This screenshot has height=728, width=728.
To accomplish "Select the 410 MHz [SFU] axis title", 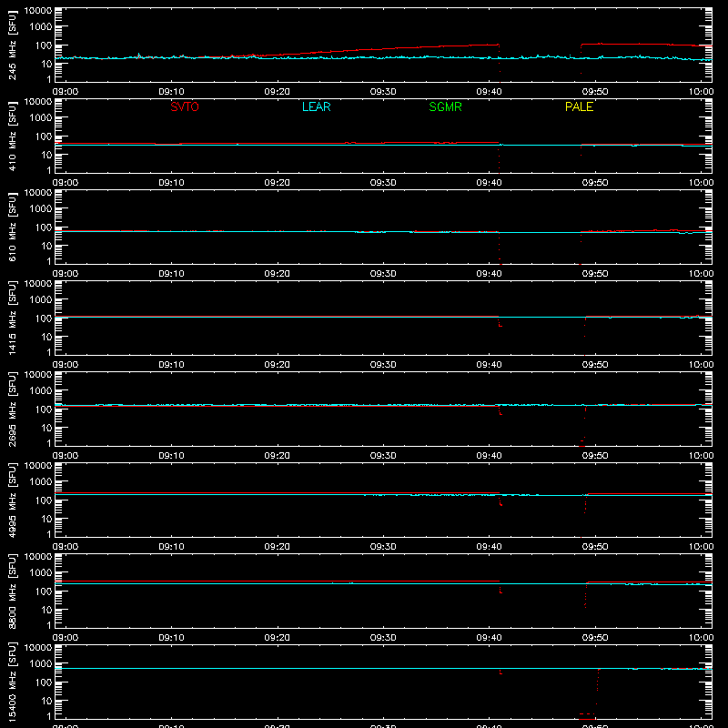I will (x=12, y=136).
